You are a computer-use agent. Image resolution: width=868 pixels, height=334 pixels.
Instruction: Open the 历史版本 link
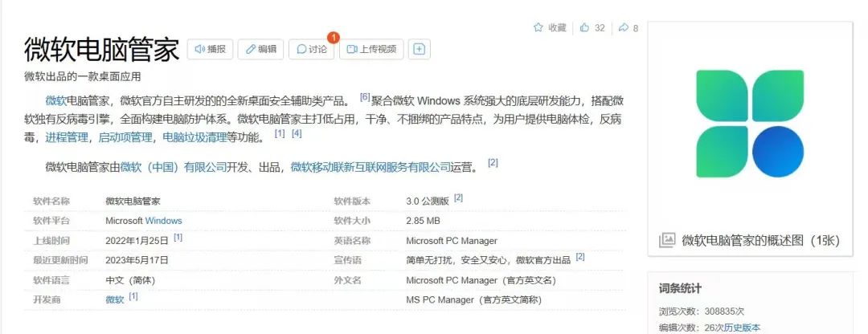click(743, 328)
